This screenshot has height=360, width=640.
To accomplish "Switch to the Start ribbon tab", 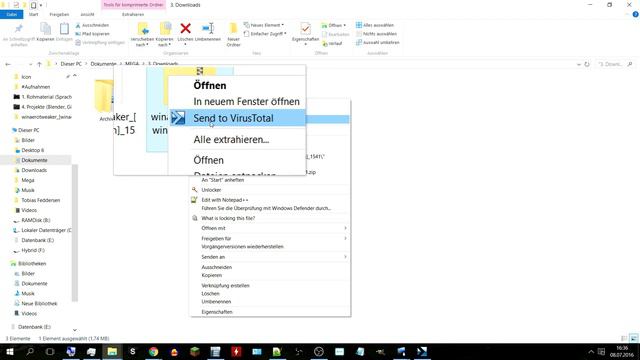I will pos(33,14).
